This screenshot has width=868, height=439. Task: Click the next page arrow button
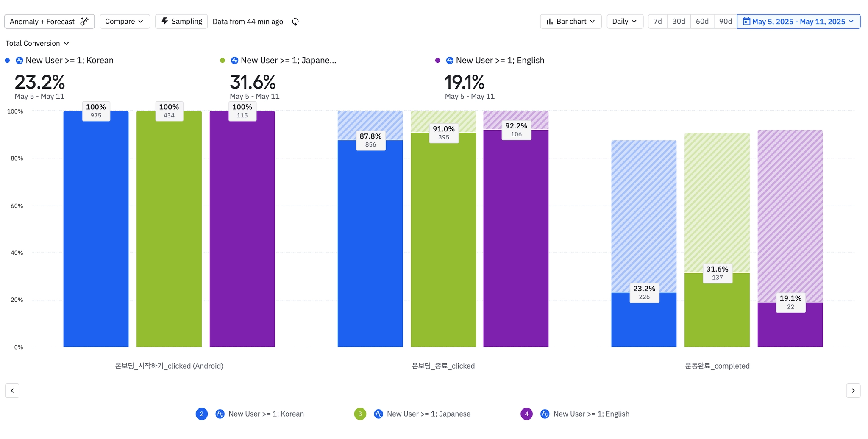(853, 391)
